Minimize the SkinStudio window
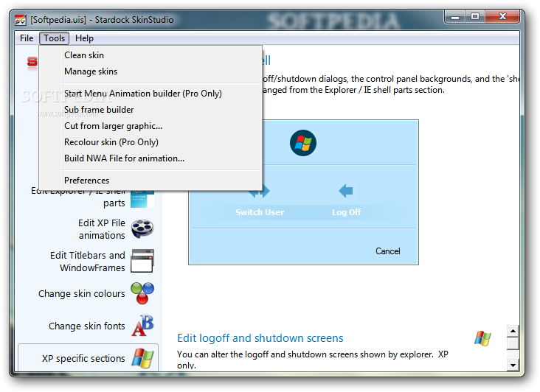Image resolution: width=540 pixels, height=392 pixels. (455, 16)
